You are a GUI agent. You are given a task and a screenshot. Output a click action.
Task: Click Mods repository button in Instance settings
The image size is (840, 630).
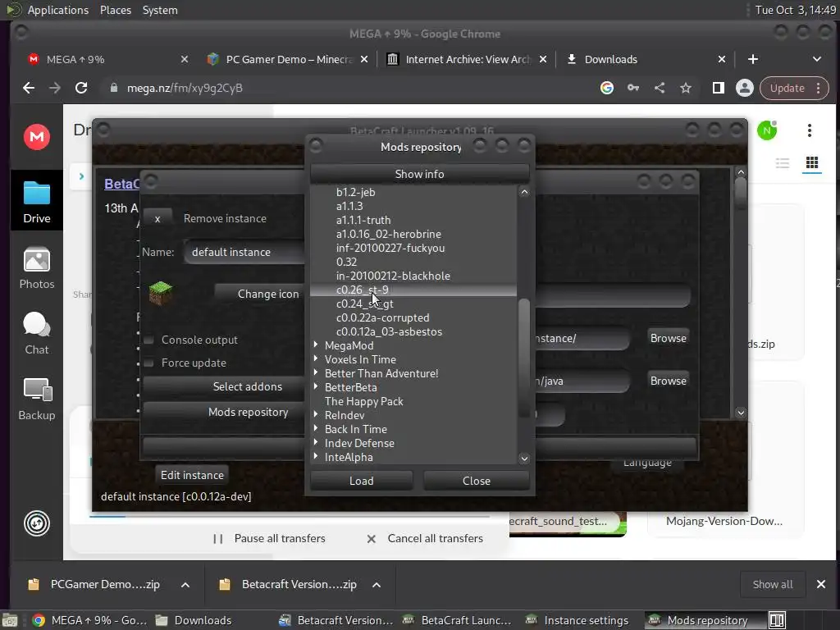click(x=224, y=412)
